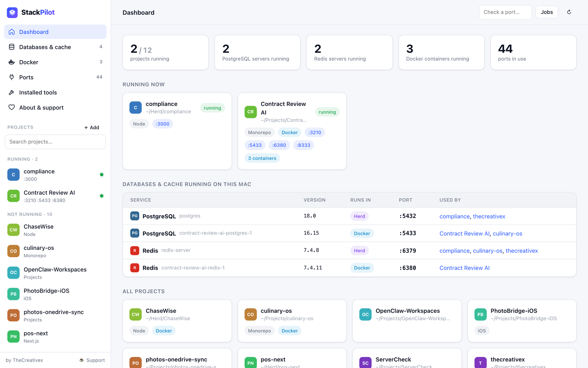
Task: Click the 3 containers chip
Action: tap(262, 158)
